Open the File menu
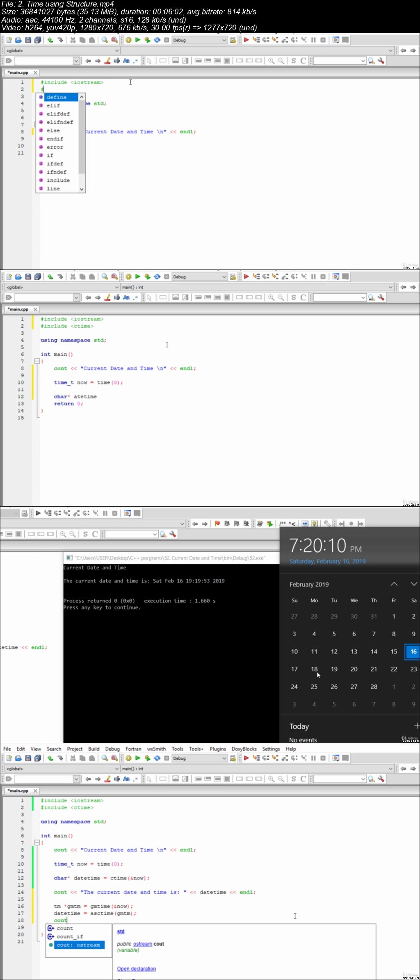Image resolution: width=420 pixels, height=980 pixels. tap(7, 749)
